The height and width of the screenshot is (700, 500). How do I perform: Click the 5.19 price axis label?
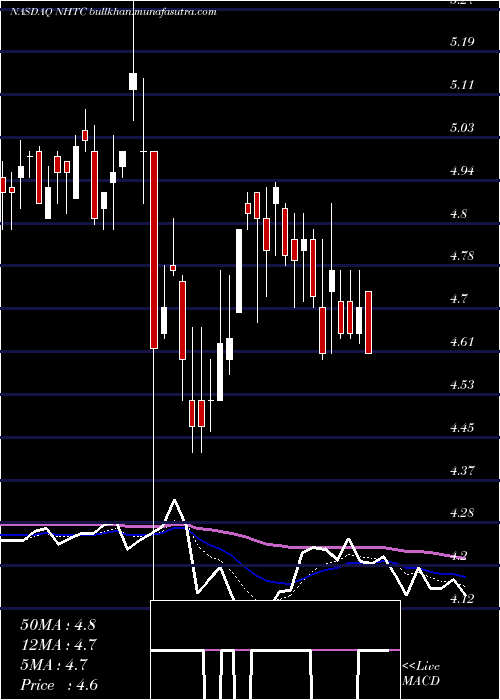(462, 42)
